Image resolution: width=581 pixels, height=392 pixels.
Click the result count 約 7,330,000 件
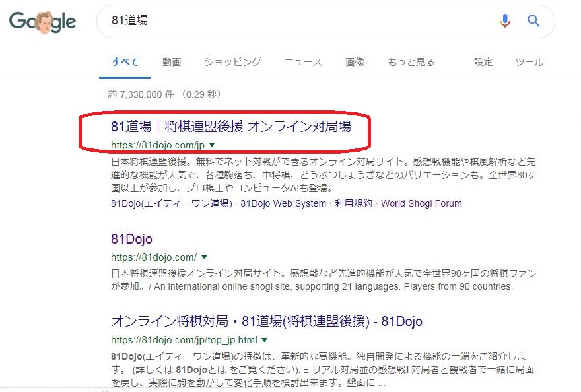click(x=141, y=94)
